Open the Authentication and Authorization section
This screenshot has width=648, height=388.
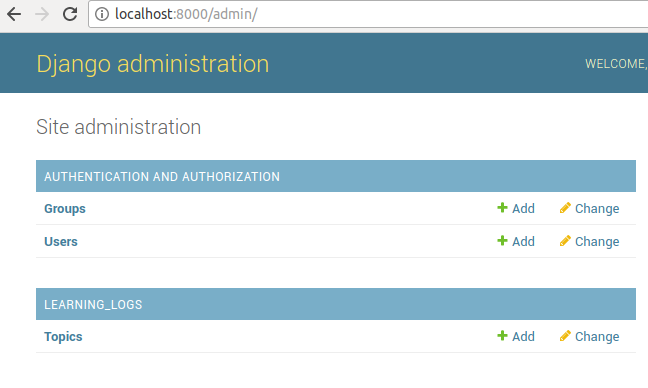(x=162, y=177)
